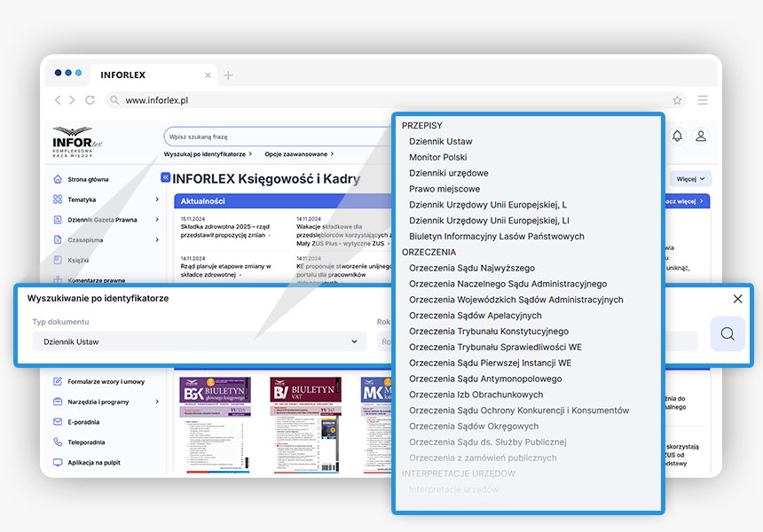Choose Orzeczenia Sądu Najwyższego option

(471, 268)
